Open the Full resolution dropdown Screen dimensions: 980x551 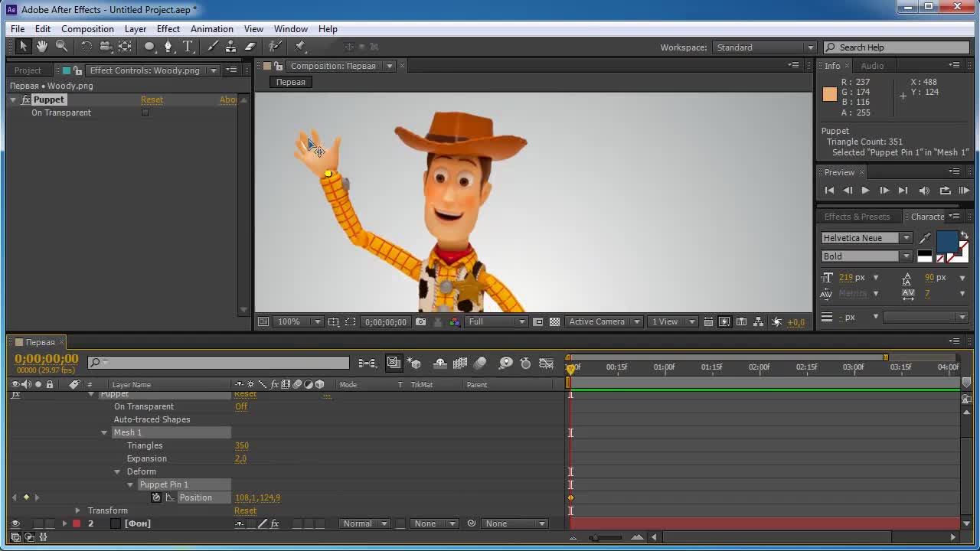(496, 322)
